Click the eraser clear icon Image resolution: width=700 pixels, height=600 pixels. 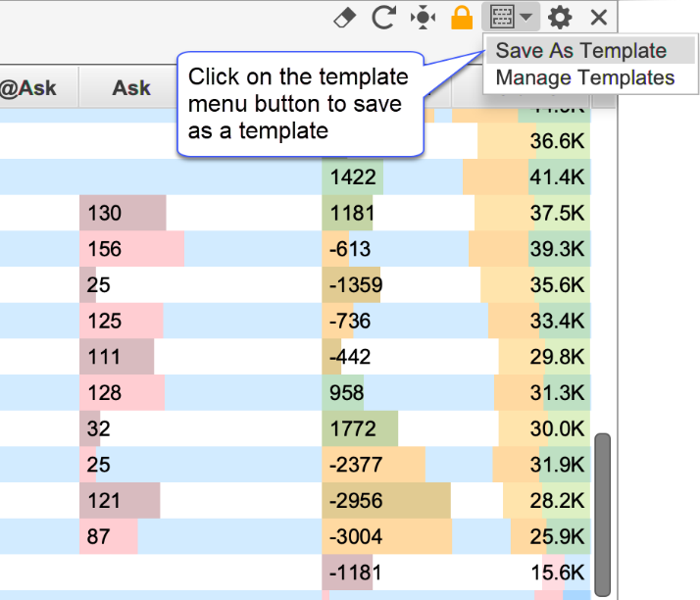(344, 17)
